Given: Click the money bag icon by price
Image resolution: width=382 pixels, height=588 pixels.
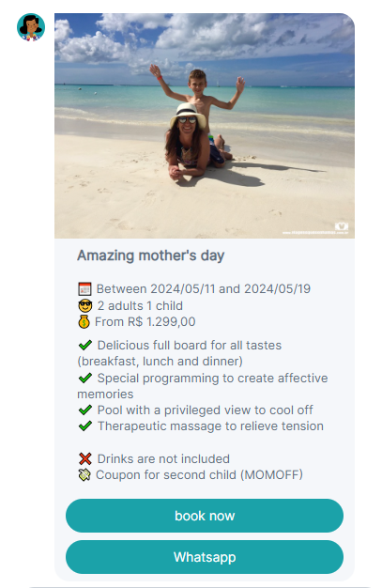Looking at the screenshot, I should click(84, 322).
